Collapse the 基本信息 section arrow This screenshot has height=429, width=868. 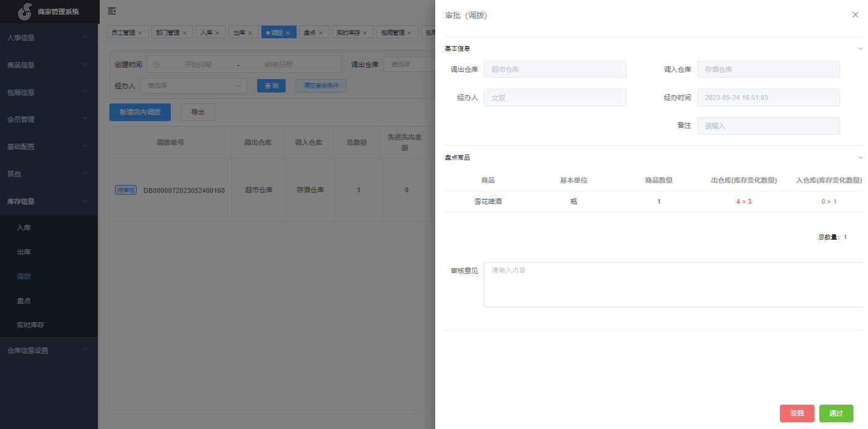pos(859,49)
